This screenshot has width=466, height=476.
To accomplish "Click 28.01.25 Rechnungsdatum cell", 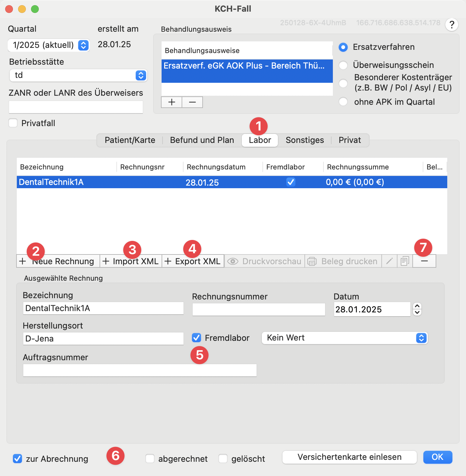I will (202, 183).
